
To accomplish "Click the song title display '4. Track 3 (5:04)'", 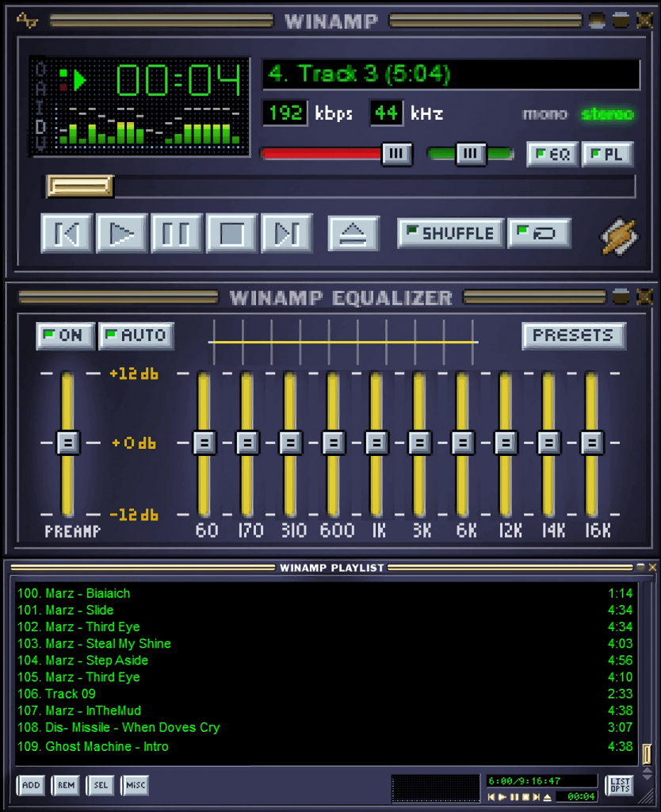I will [451, 75].
